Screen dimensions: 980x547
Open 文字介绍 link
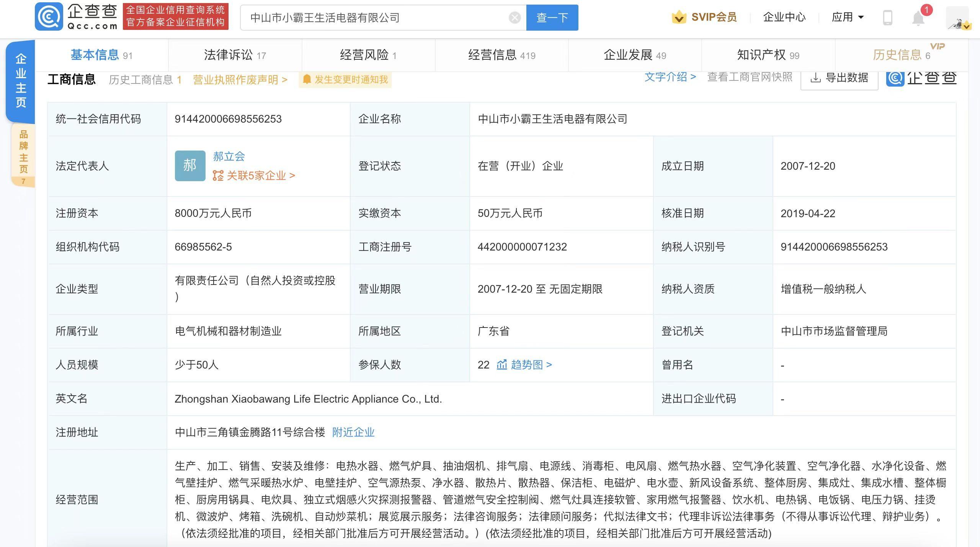point(670,77)
